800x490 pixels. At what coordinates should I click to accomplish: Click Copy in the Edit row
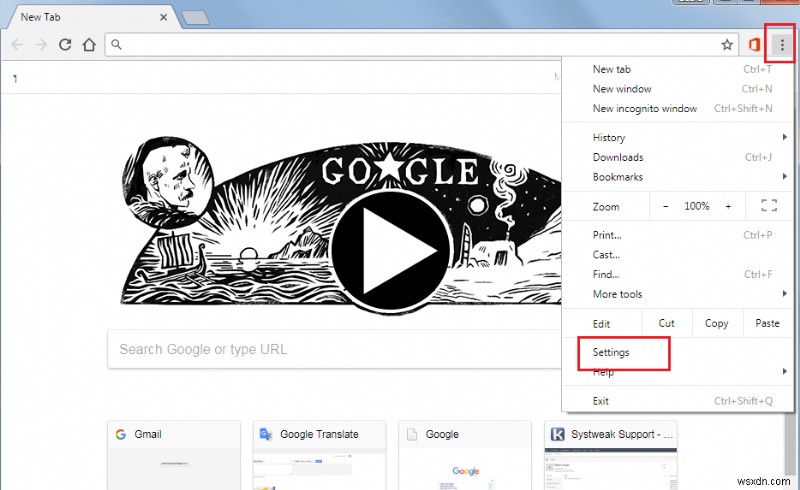(x=716, y=323)
